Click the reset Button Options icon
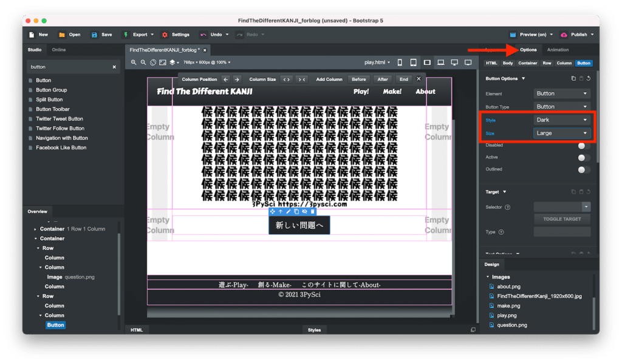The width and height of the screenshot is (622, 364). (x=589, y=78)
